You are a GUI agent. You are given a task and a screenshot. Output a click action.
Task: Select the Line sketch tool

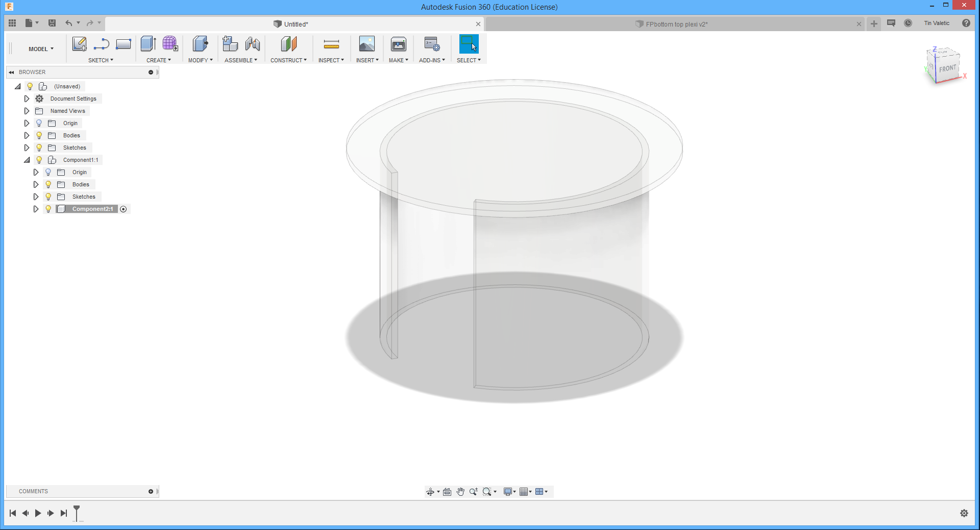(101, 44)
